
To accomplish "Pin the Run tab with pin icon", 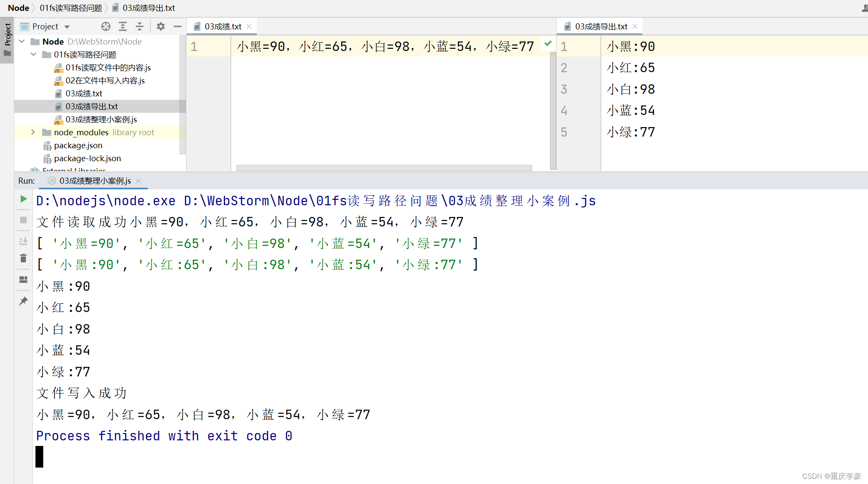I will click(23, 301).
